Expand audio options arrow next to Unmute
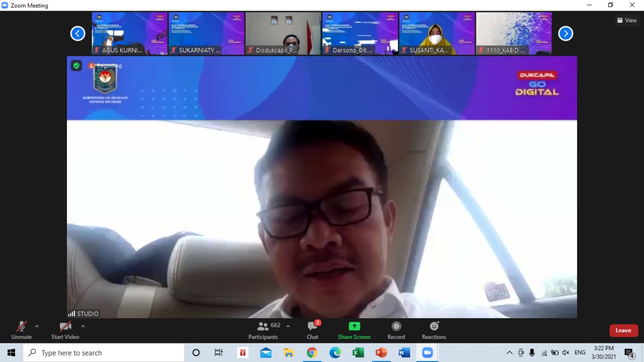The image size is (644, 362). pyautogui.click(x=37, y=326)
